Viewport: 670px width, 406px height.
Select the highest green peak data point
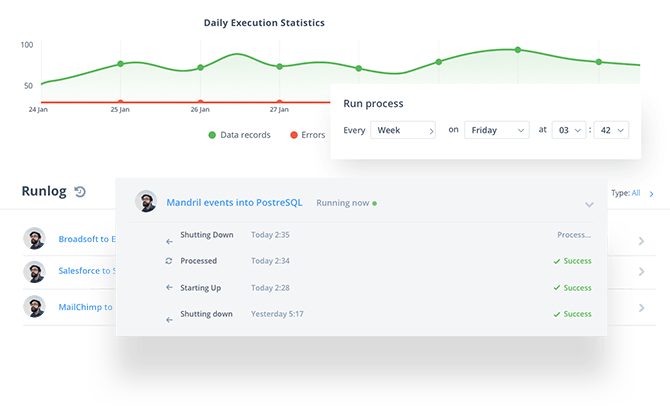click(517, 50)
